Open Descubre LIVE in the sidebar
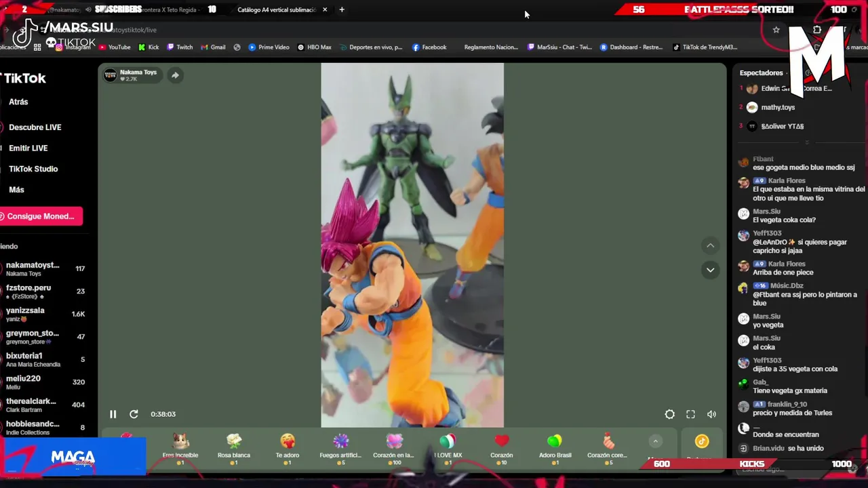Image resolution: width=868 pixels, height=488 pixels. [35, 127]
